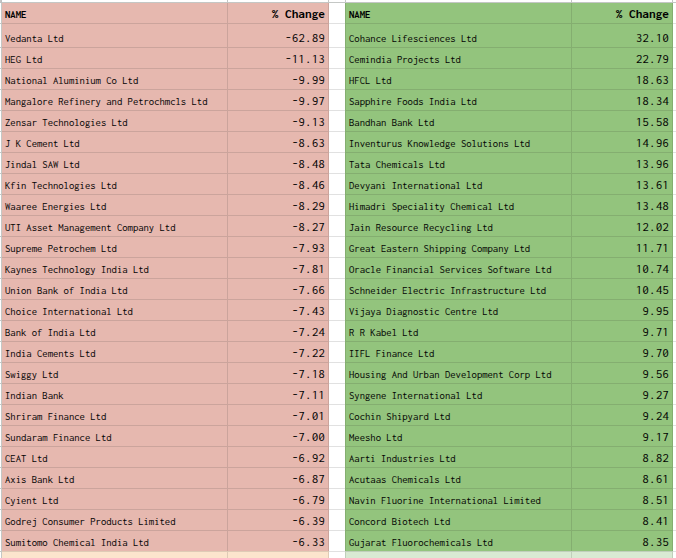Select the % Change header in the green table
Image resolution: width=676 pixels, height=558 pixels.
[x=622, y=14]
